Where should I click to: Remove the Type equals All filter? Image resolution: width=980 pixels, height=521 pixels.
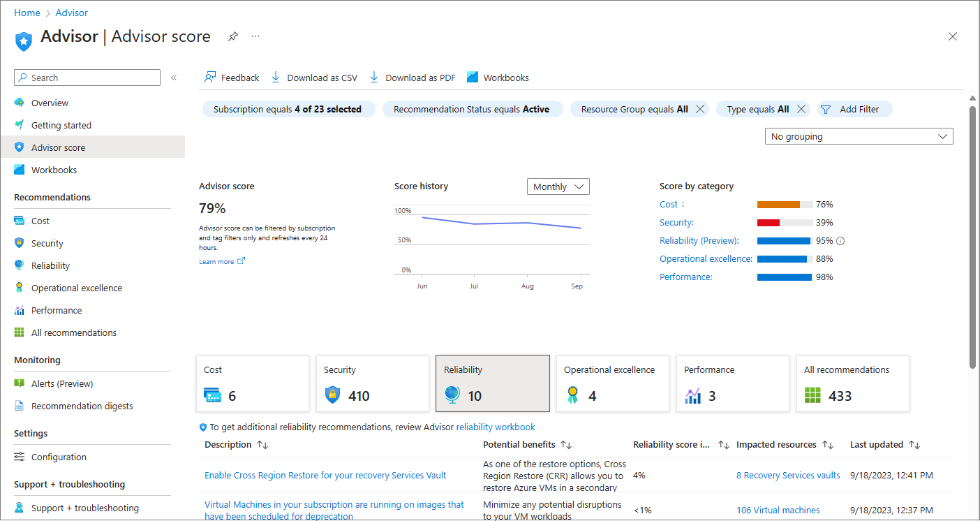801,109
